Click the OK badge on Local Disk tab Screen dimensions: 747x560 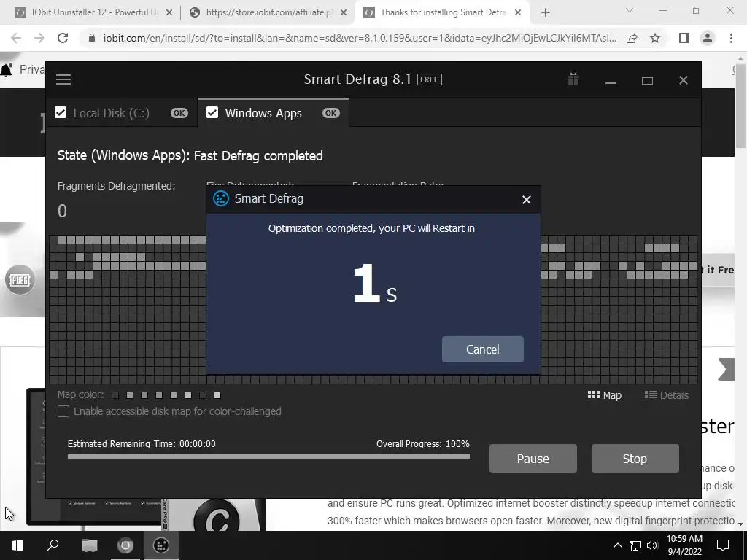click(x=179, y=113)
